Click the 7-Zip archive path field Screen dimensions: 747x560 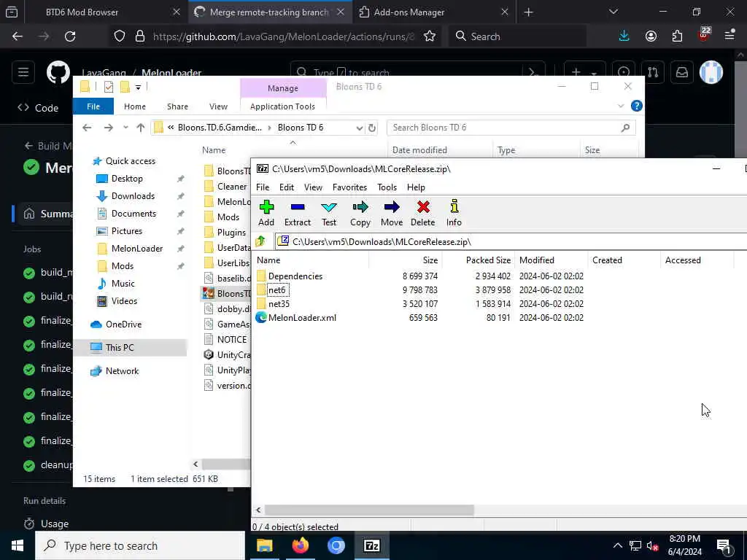coord(512,241)
